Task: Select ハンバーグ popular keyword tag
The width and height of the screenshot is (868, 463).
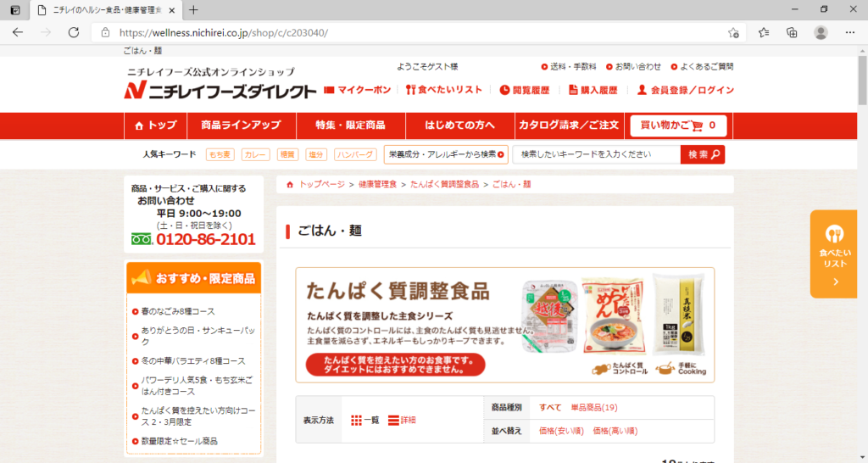Action: (x=355, y=154)
